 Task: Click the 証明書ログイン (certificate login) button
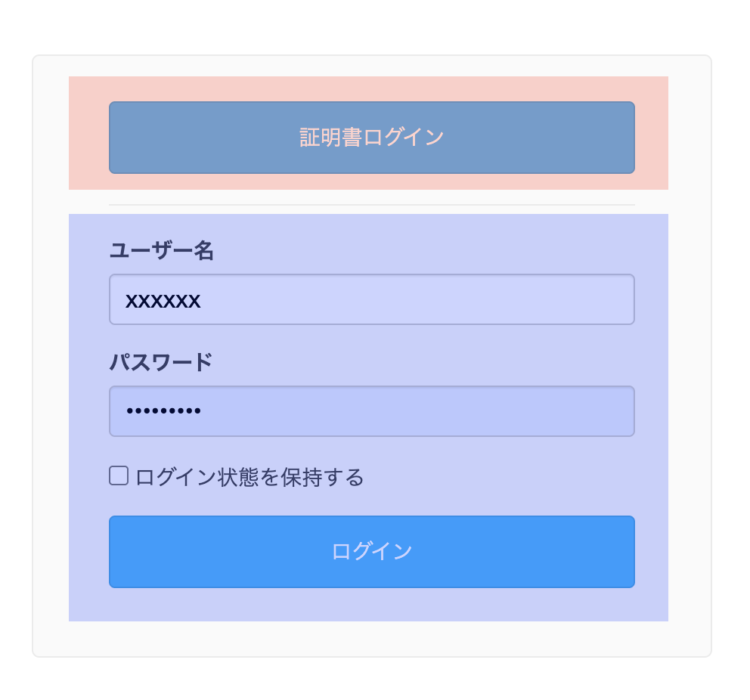(371, 137)
